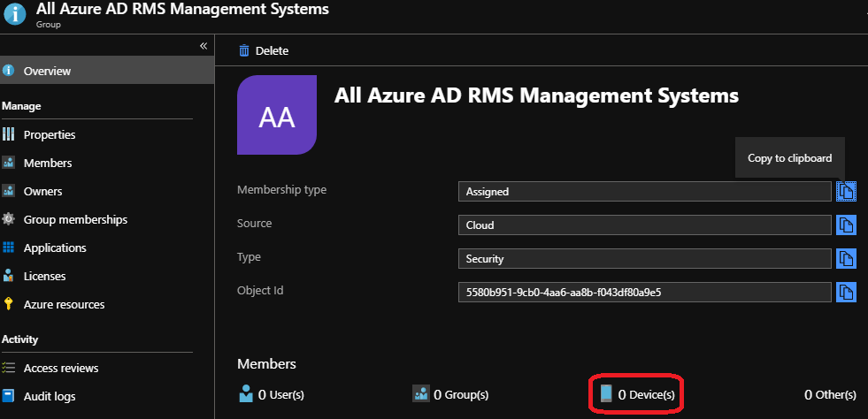
Task: Click the blue info icon in the header
Action: tap(15, 16)
